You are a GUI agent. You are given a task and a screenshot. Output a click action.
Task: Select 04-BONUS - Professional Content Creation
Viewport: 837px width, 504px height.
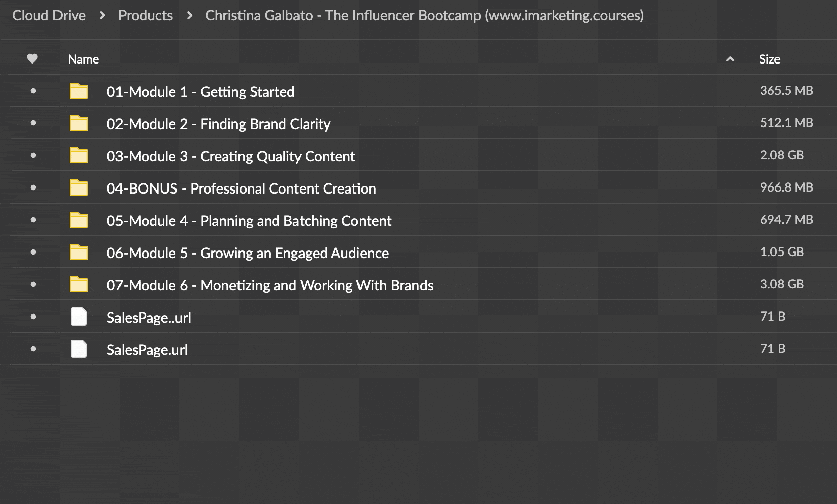pos(242,188)
